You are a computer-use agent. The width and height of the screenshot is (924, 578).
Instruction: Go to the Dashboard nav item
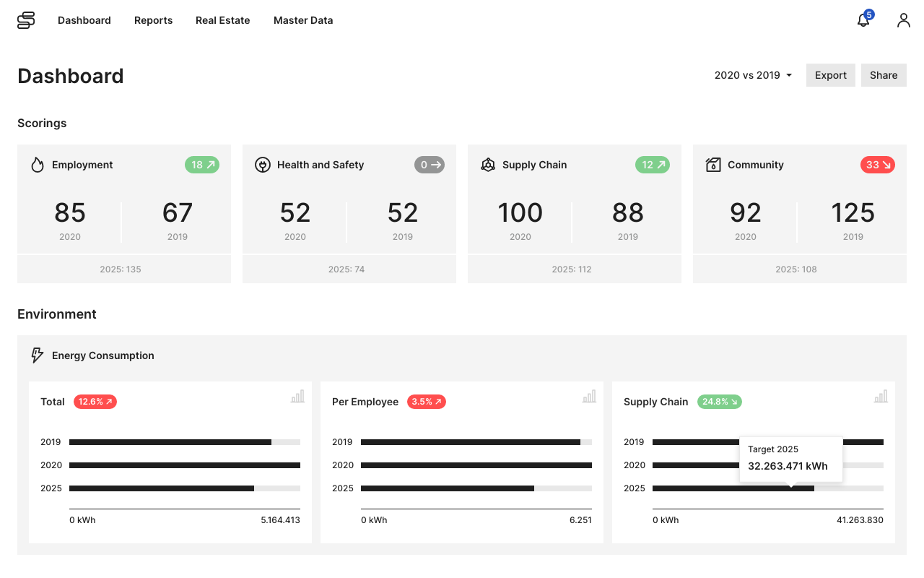tap(84, 20)
